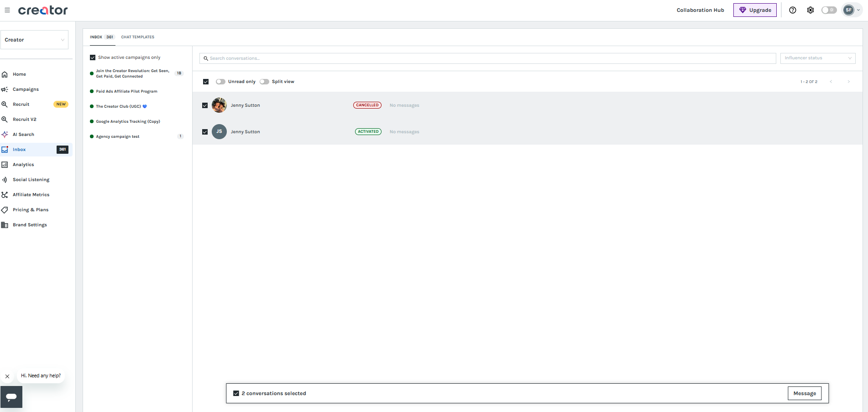
Task: Click the Upgrade button
Action: coord(755,10)
